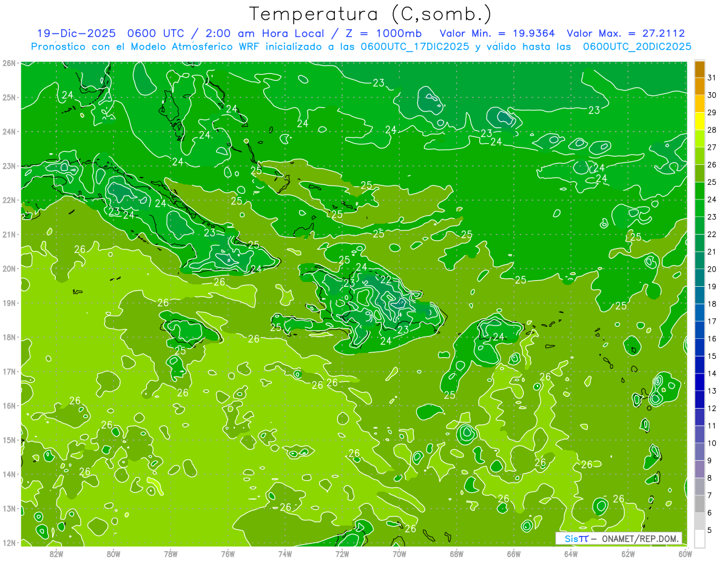Click the "14N" latitude axis label
Screen dimensions: 728x562
coord(8,474)
